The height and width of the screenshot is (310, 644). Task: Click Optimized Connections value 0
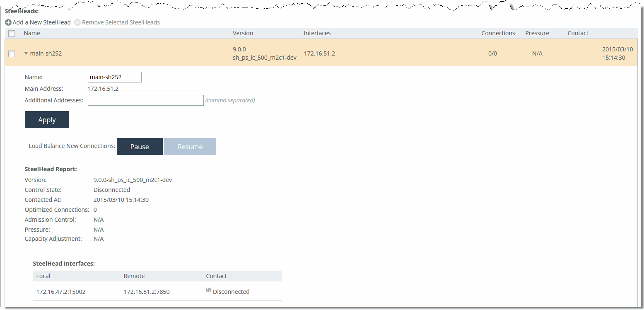(x=95, y=210)
